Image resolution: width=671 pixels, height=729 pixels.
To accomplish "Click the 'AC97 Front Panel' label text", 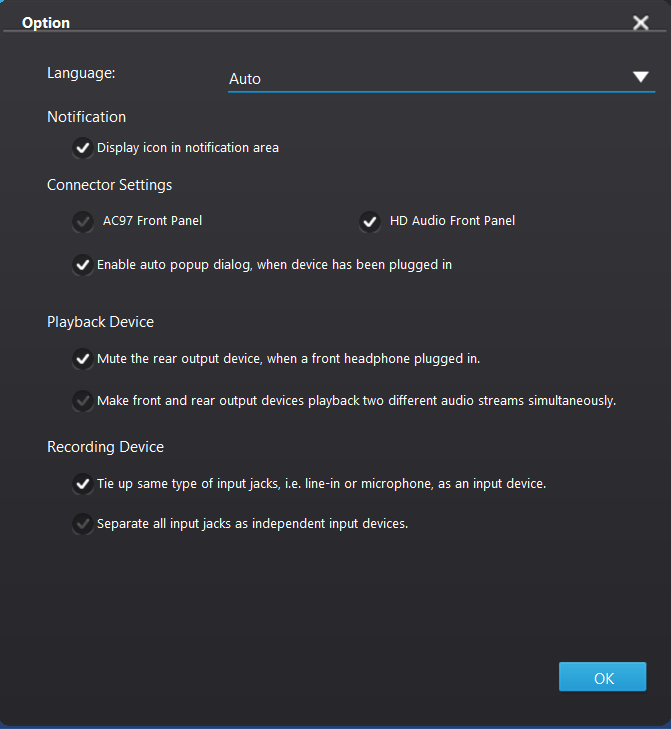I will 152,221.
